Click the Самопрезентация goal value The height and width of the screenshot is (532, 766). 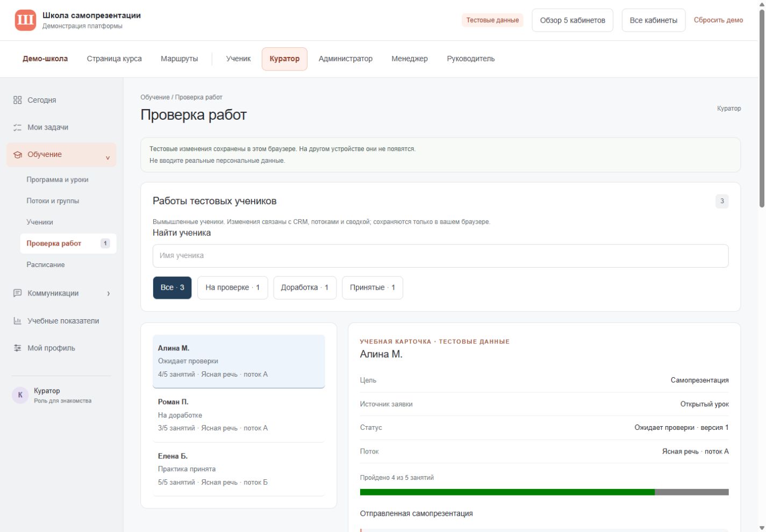click(699, 380)
